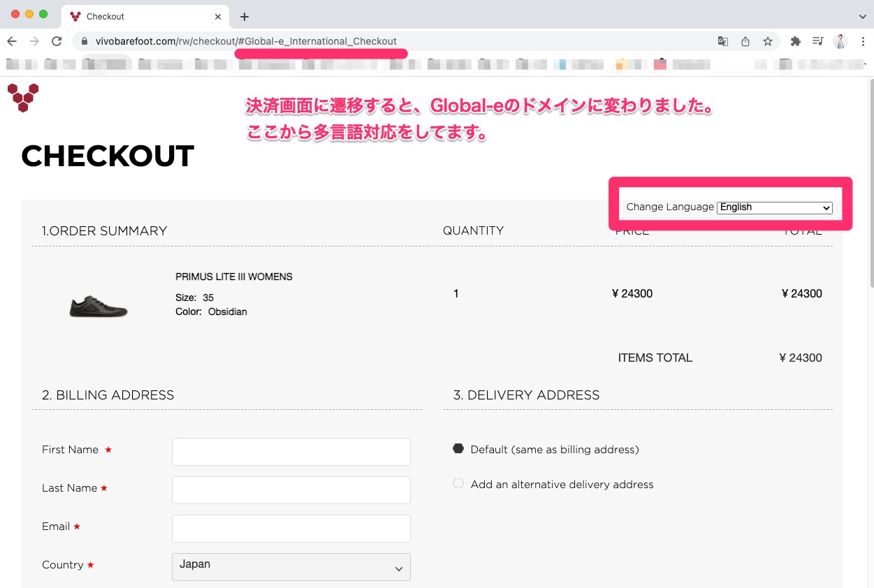Screen dimensions: 874x588
Task: Select the Checkout tab
Action: pos(145,16)
